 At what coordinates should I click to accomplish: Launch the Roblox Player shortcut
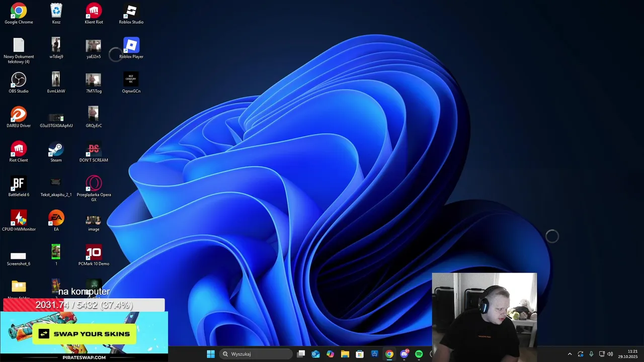coord(131,48)
